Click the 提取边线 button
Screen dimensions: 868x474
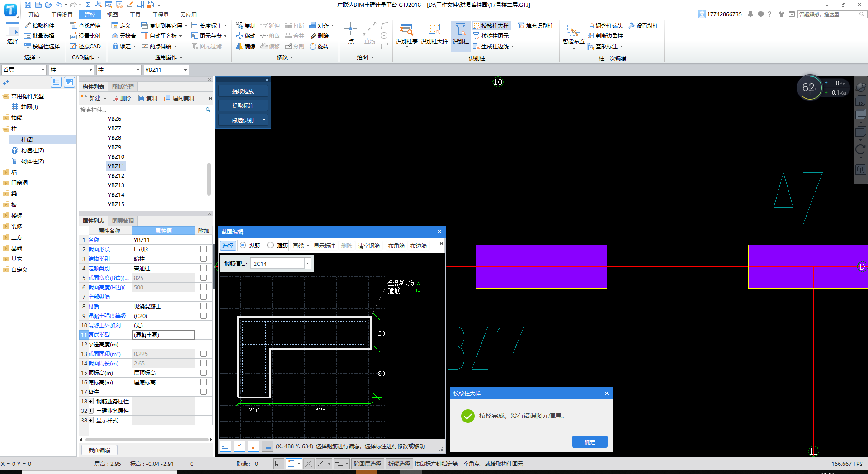point(243,91)
